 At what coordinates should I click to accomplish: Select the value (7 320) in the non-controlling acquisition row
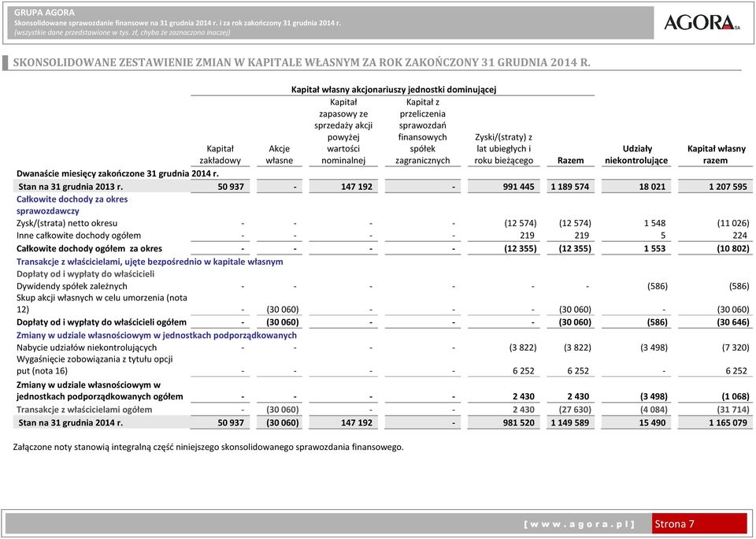736,348
